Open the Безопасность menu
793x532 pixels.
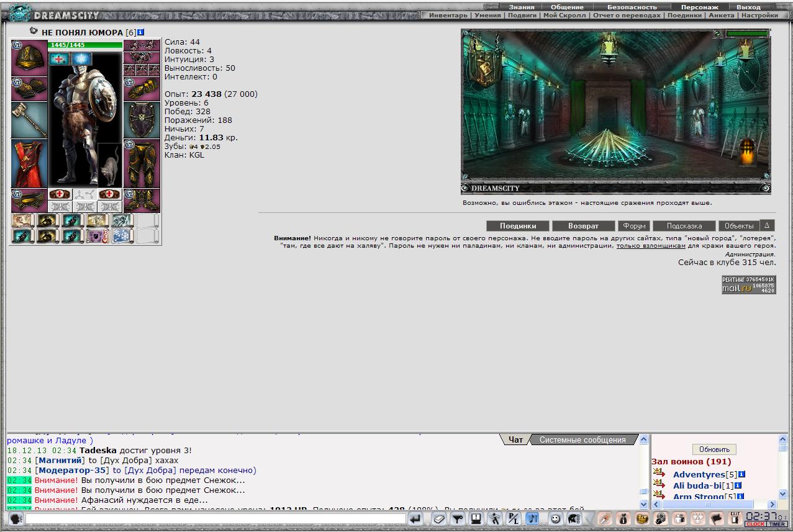[x=632, y=7]
